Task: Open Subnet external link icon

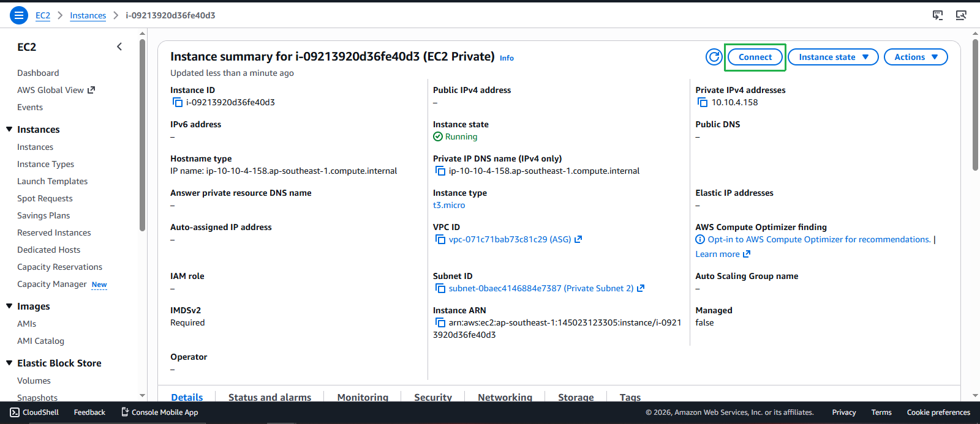Action: [641, 288]
